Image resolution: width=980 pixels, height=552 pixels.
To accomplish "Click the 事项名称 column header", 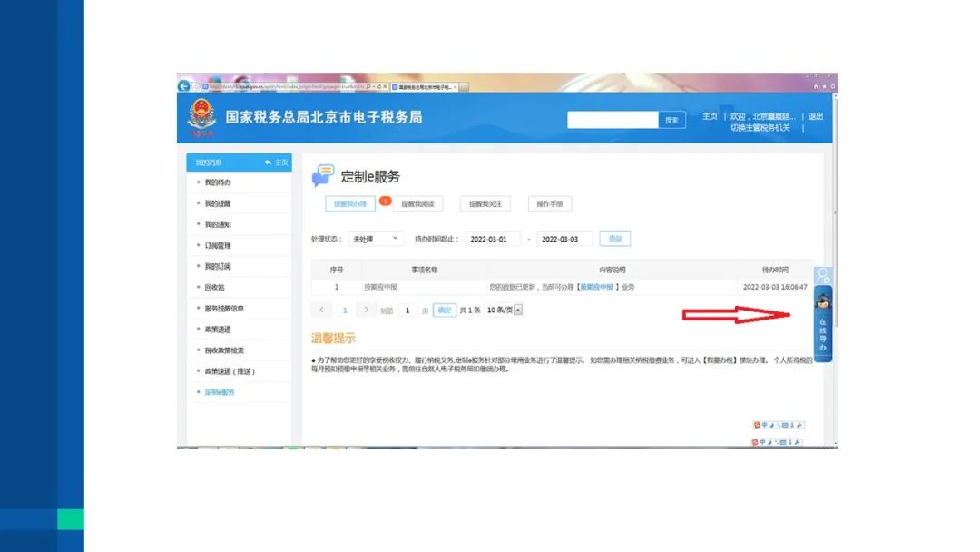I will click(425, 270).
